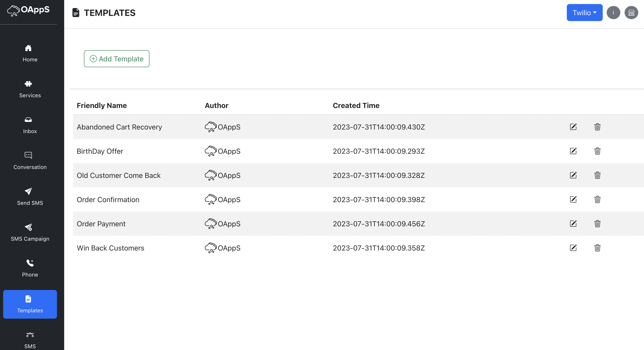644x350 pixels.
Task: Click OAppS author of Order Payment row
Action: [x=223, y=224]
